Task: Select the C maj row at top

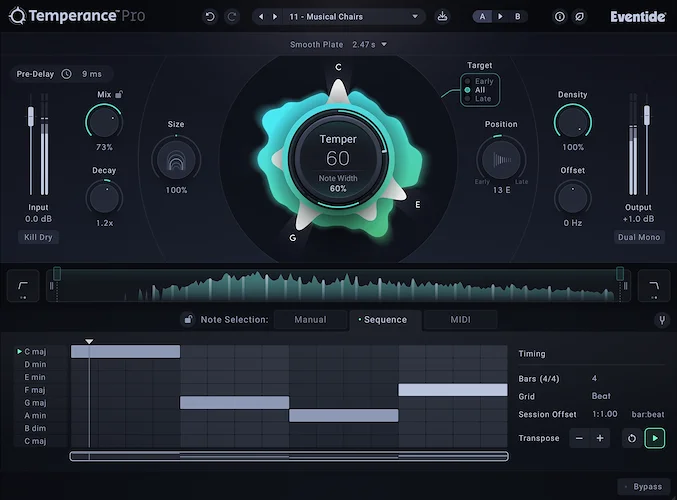Action: coord(35,351)
